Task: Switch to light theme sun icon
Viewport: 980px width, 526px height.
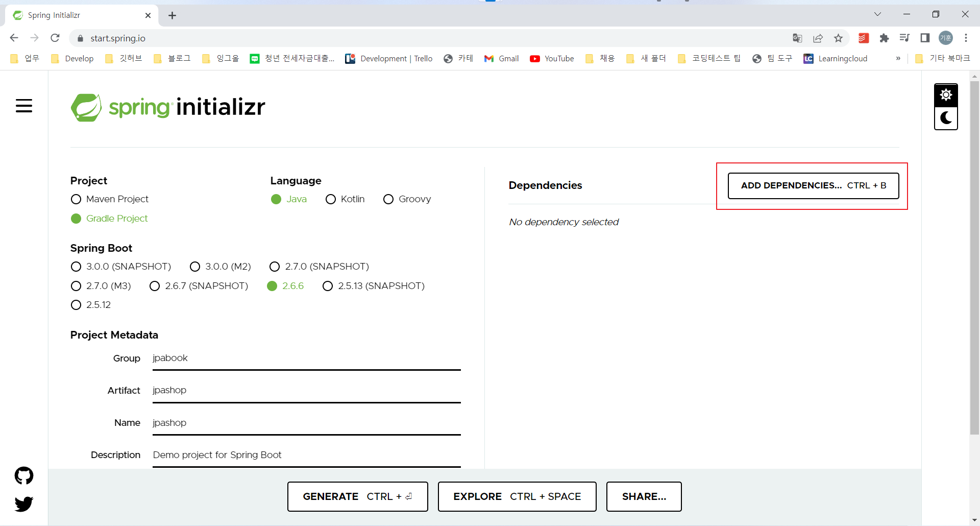Action: pos(946,95)
